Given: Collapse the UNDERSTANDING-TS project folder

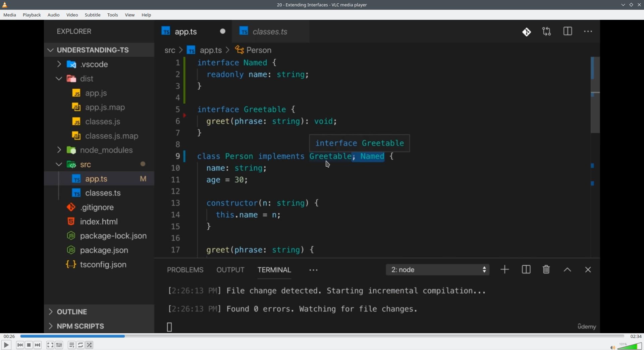Looking at the screenshot, I should click(x=99, y=50).
